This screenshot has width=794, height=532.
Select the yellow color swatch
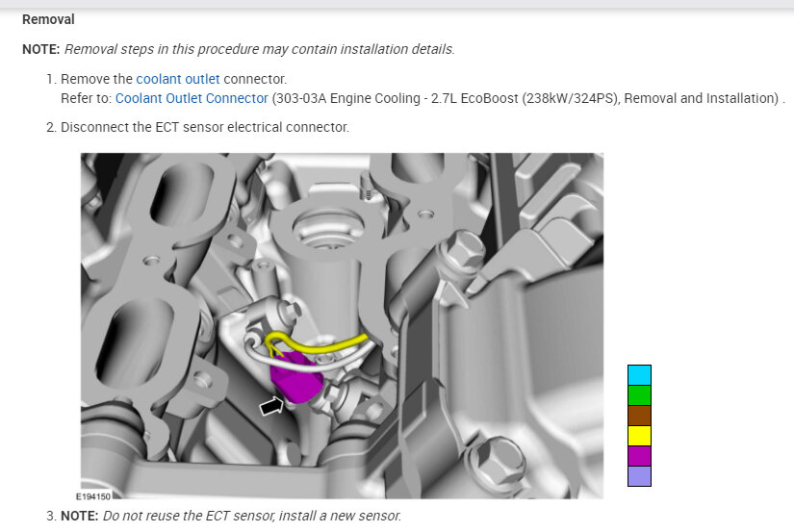pos(639,436)
